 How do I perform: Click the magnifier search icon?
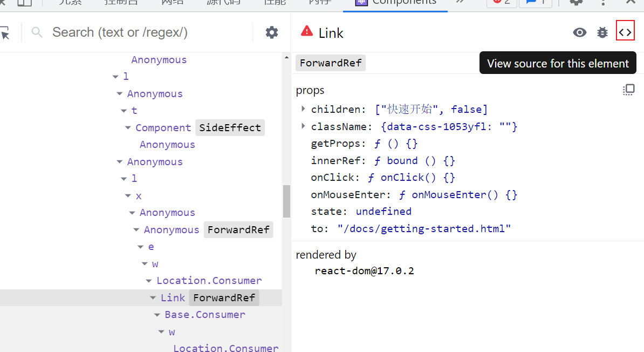tap(37, 32)
